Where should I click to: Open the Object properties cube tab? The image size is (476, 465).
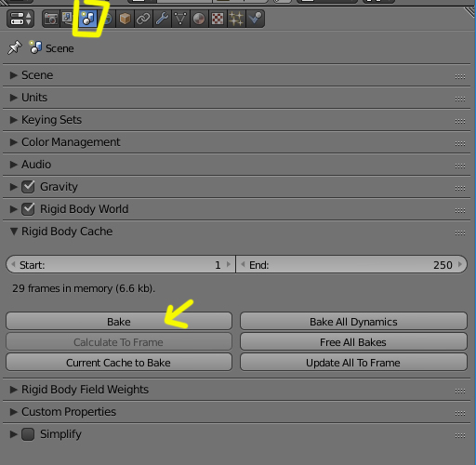pos(125,19)
